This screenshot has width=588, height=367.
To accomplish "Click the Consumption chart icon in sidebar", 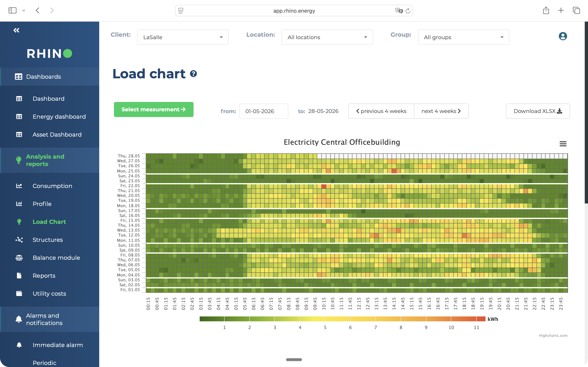I will 19,186.
